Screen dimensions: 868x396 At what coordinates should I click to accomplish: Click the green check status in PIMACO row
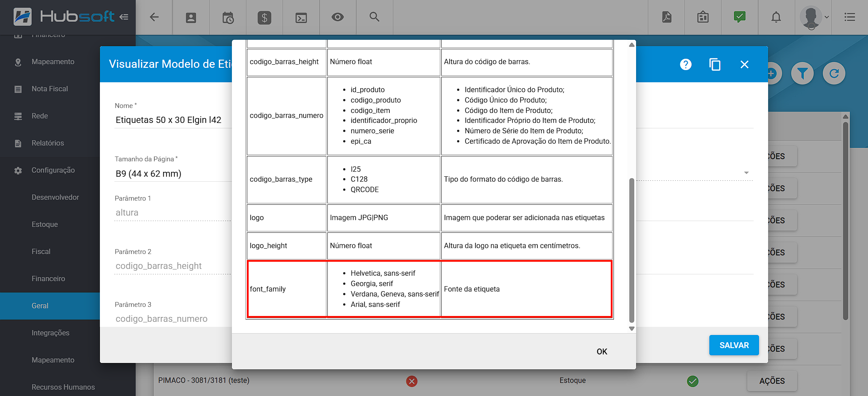click(693, 381)
